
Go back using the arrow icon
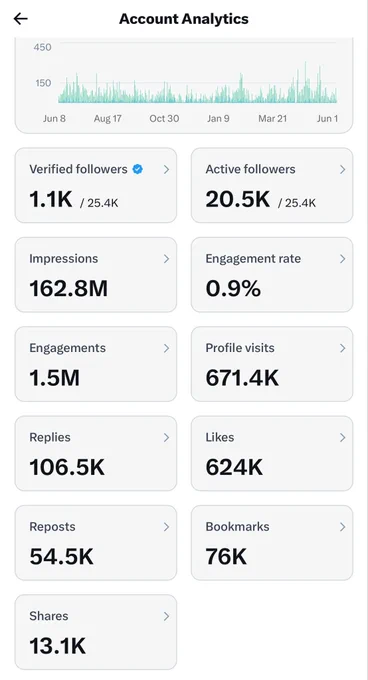click(20, 19)
